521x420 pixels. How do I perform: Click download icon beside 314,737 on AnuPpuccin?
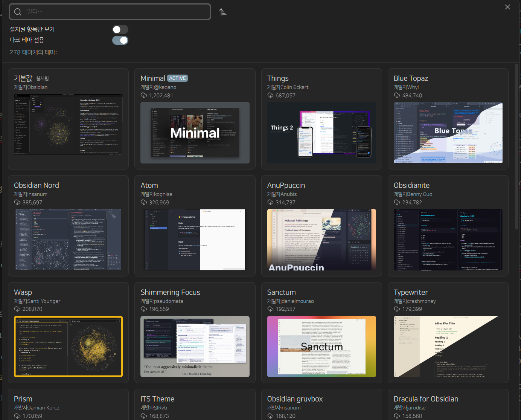[270, 202]
